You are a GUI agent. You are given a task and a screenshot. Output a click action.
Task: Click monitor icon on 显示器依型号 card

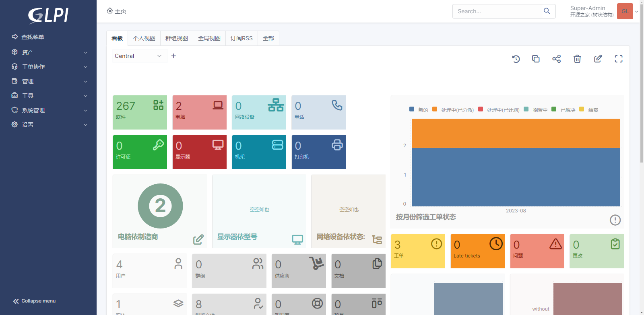pyautogui.click(x=297, y=240)
